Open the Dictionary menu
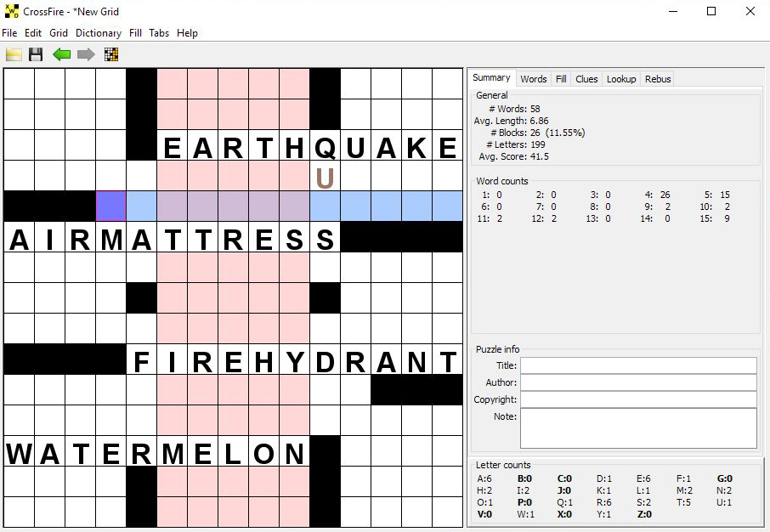The height and width of the screenshot is (532, 770). [98, 33]
